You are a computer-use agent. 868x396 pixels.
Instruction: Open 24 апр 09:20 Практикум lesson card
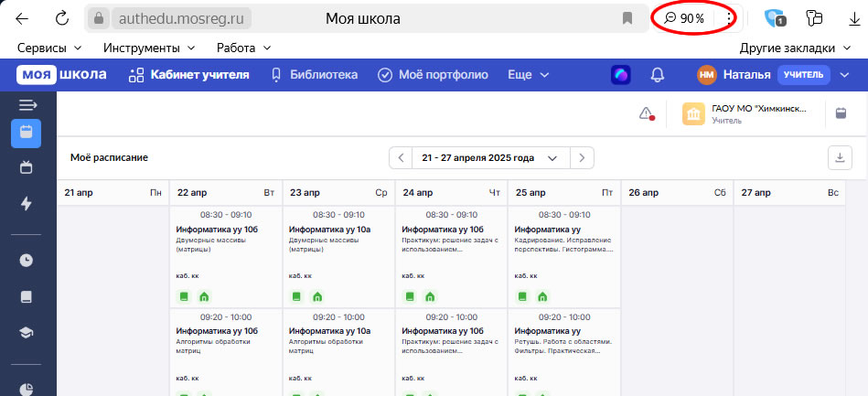coord(451,352)
